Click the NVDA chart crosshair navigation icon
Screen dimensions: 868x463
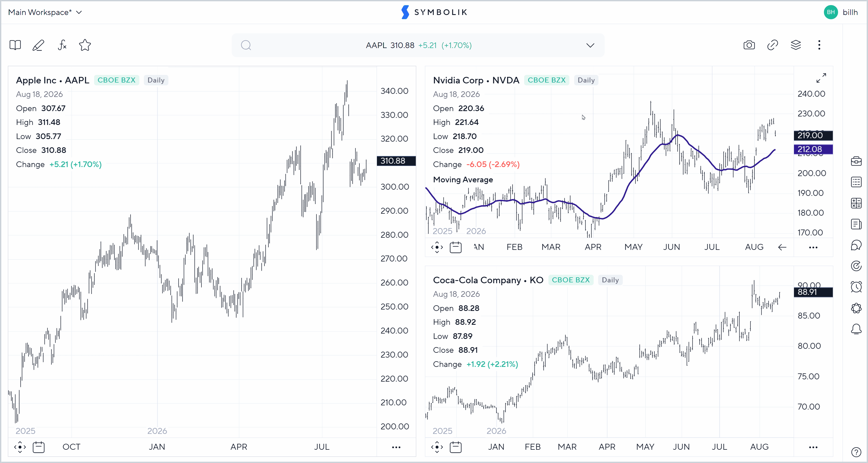tap(437, 247)
